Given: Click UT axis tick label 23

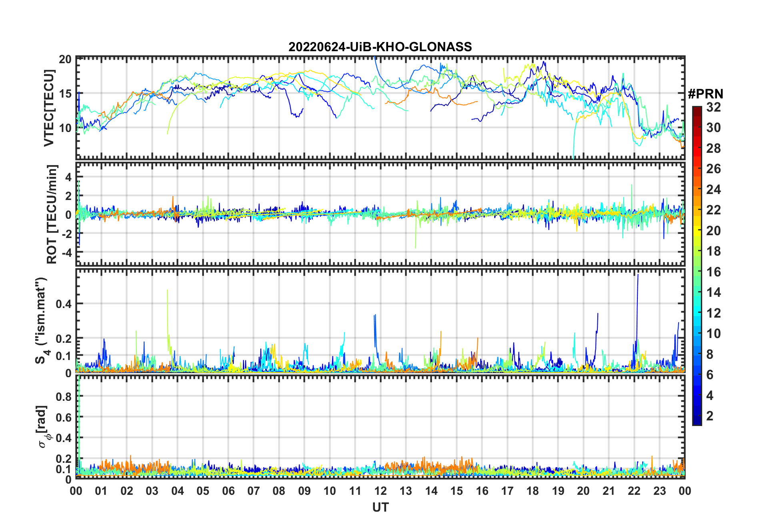Looking at the screenshot, I should tap(659, 491).
